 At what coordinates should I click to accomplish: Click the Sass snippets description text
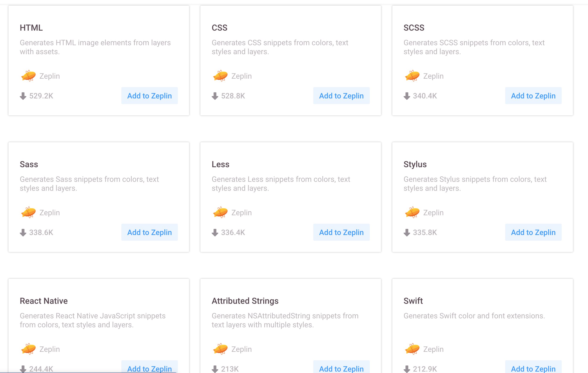[89, 184]
